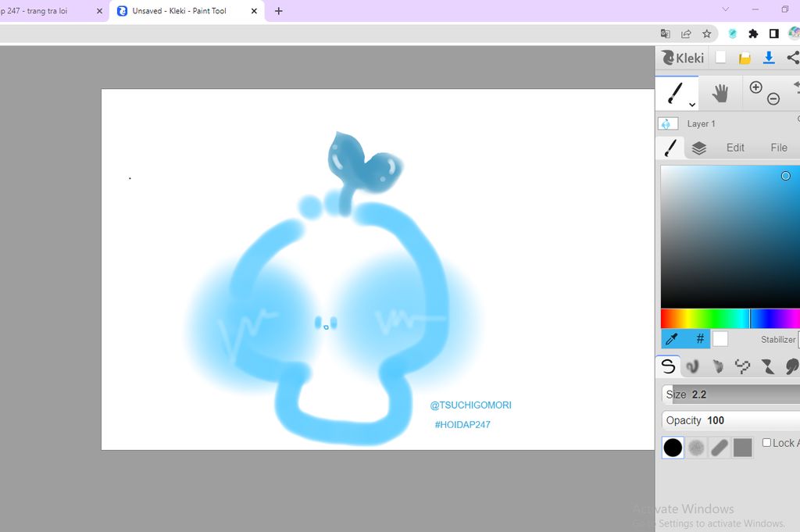Select the blend brush type
Viewport: 800px width, 532px height.
(692, 366)
